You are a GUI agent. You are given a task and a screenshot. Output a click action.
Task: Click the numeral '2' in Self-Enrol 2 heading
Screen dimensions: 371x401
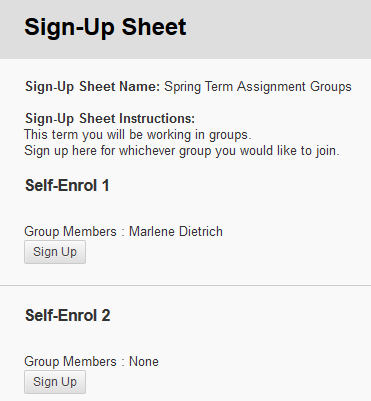click(x=106, y=315)
